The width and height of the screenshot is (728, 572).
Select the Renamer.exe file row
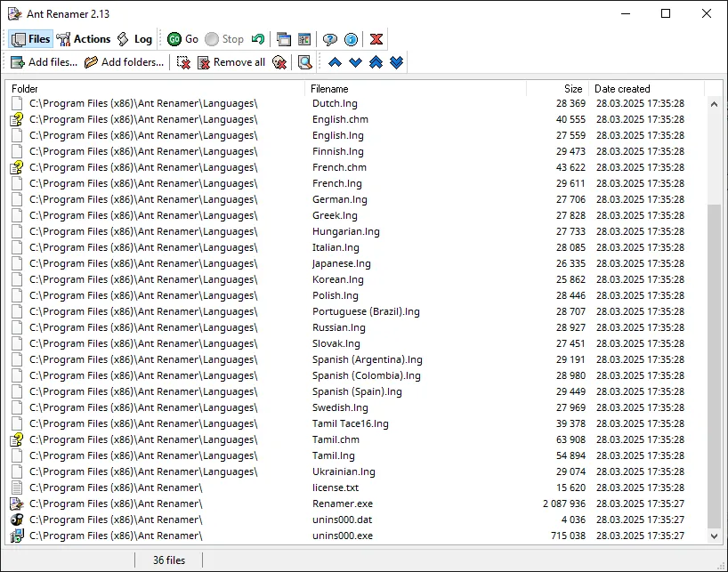tap(343, 503)
